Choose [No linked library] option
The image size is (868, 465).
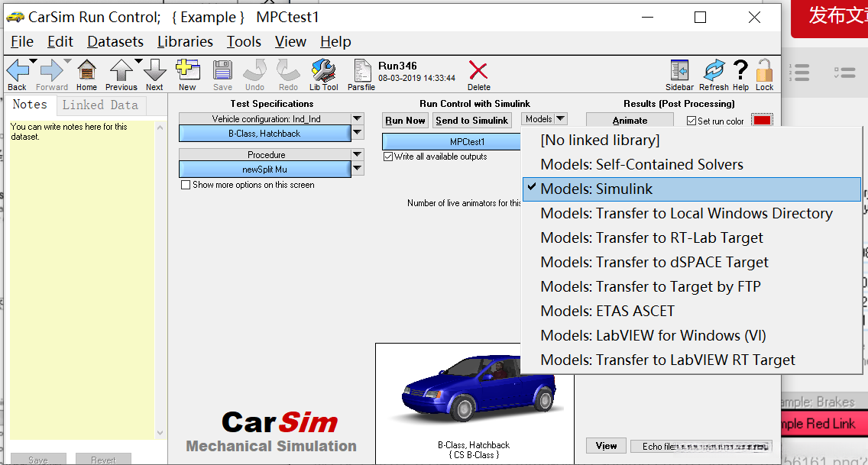click(692, 140)
